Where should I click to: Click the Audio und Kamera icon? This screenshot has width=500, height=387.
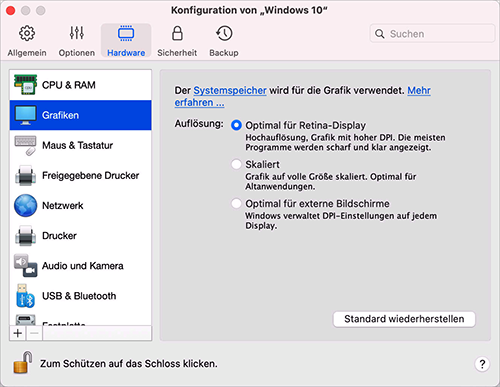coord(25,266)
